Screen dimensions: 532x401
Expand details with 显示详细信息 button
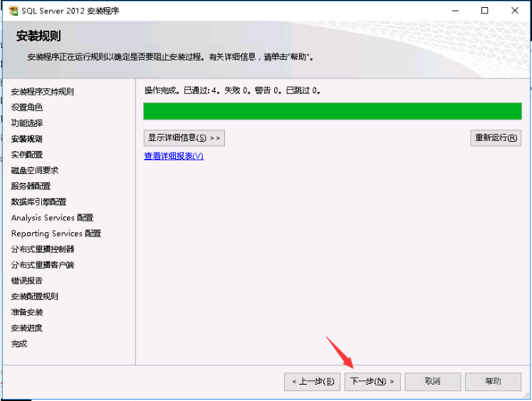[184, 137]
